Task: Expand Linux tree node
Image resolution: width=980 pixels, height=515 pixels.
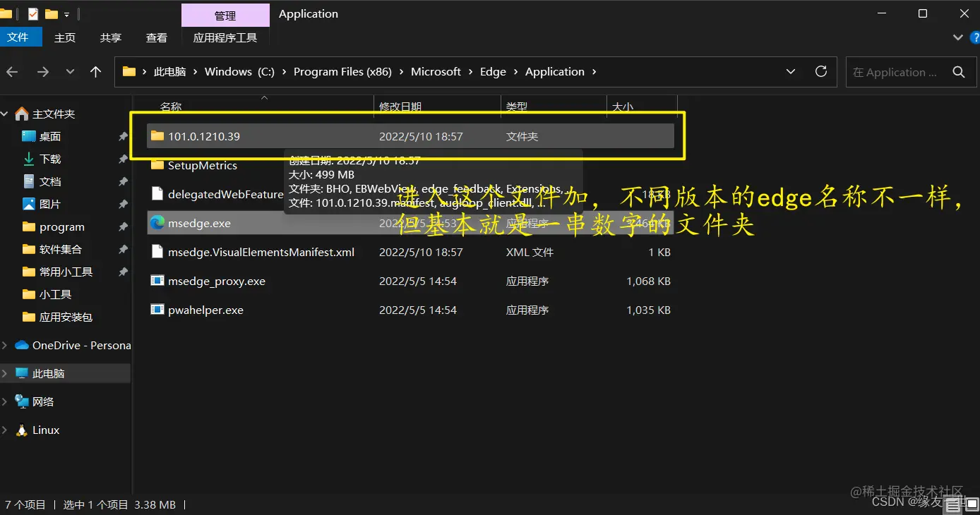Action: tap(6, 430)
